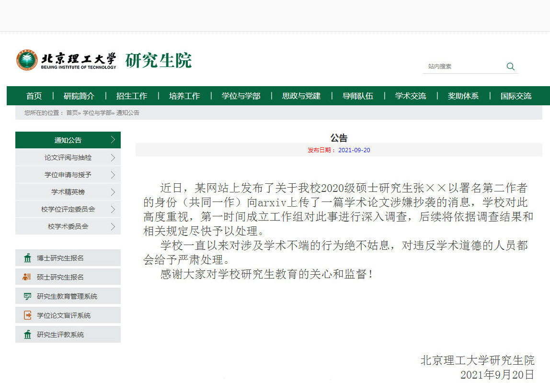Screen dimensions: 550x392
Task: Expand chevron beside 学位申请与授予
Action: click(113, 175)
